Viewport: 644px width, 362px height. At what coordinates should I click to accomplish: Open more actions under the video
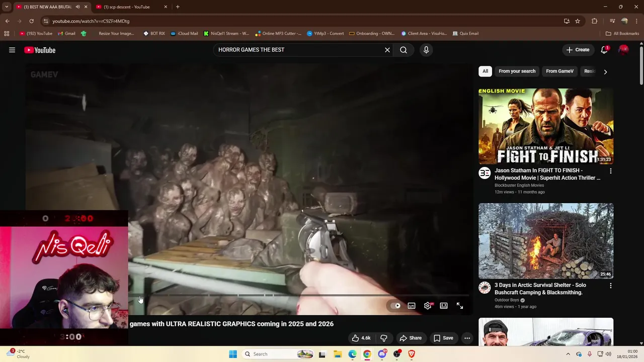coord(467,338)
